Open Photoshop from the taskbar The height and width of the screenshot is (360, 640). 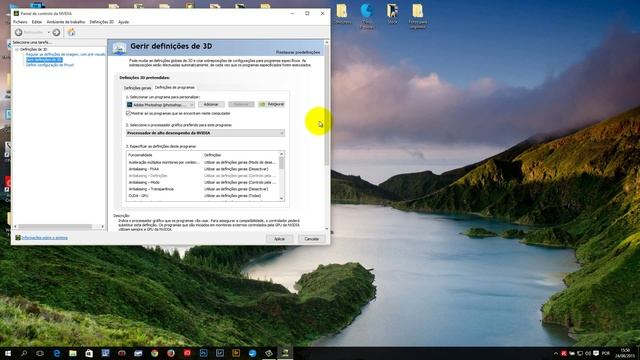coord(203,353)
